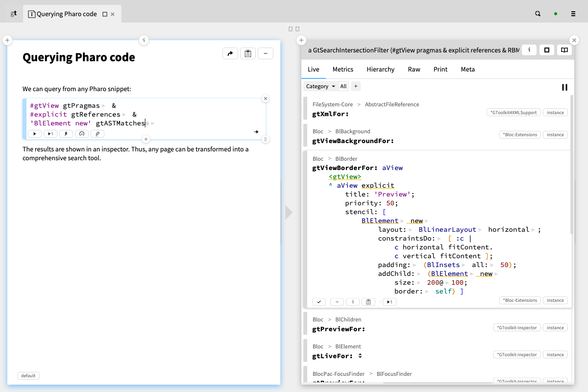Screen dimensions: 588x392
Task: Click the All filter value
Action: coord(343,86)
